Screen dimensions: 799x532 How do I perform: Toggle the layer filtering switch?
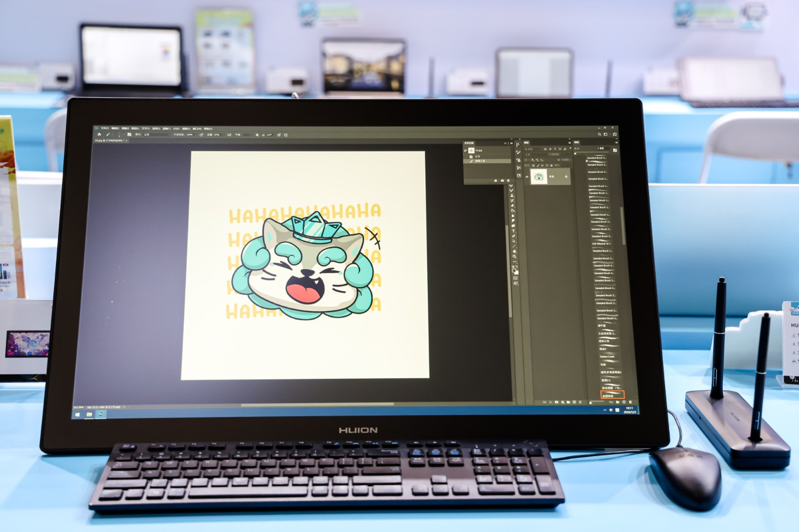pyautogui.click(x=570, y=149)
